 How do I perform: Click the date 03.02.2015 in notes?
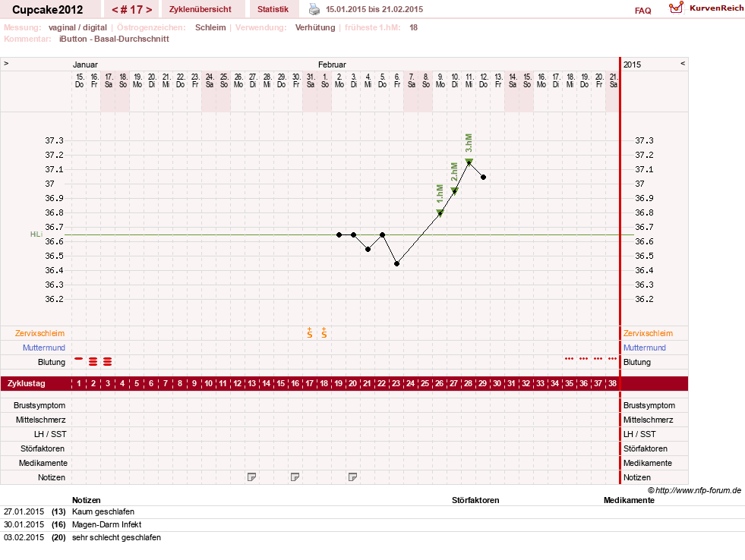tap(24, 537)
